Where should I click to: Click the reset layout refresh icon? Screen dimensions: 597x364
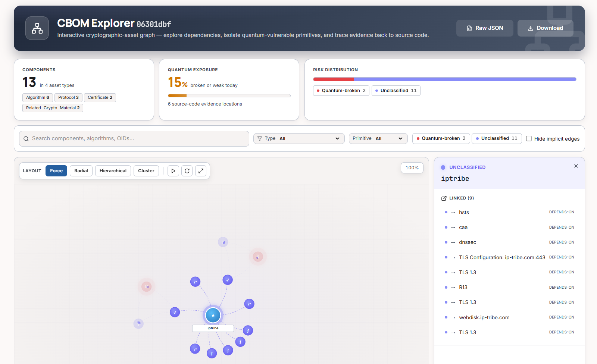(187, 171)
